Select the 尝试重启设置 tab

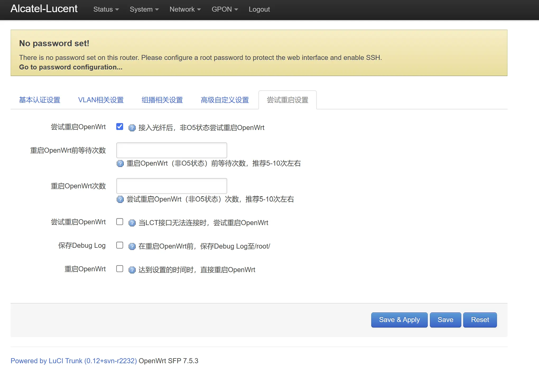(x=287, y=100)
